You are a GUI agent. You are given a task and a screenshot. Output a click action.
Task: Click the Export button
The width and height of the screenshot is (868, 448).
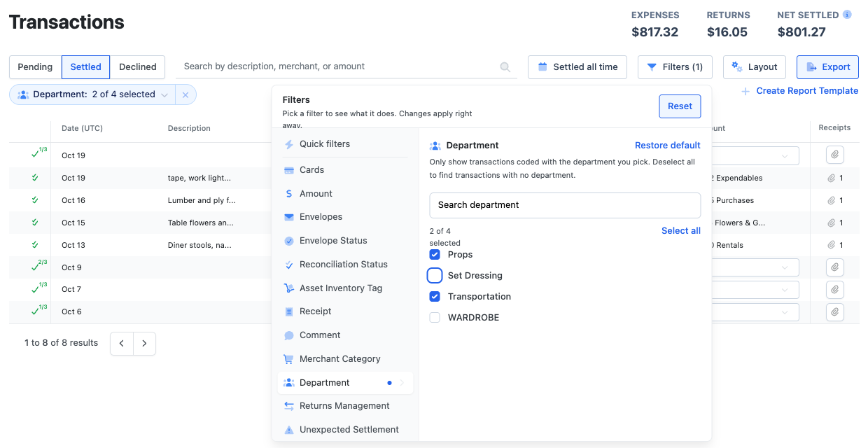pos(827,67)
